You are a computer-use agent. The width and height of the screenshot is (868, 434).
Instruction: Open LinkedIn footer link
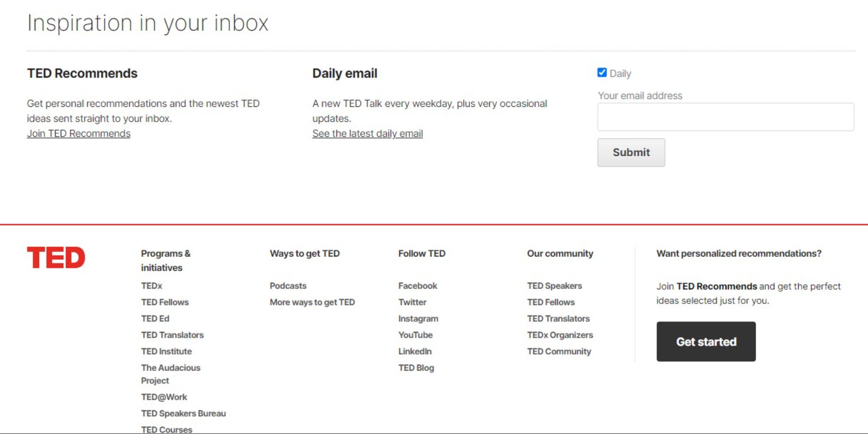point(415,352)
